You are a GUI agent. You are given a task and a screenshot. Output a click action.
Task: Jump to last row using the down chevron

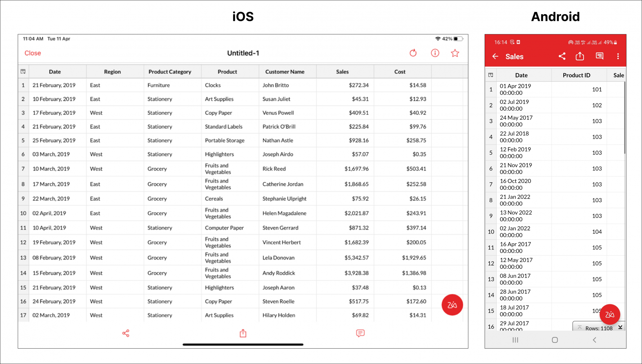coord(621,328)
